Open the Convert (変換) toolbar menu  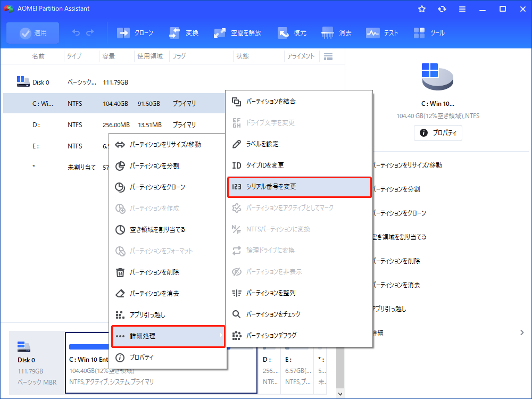tap(184, 33)
